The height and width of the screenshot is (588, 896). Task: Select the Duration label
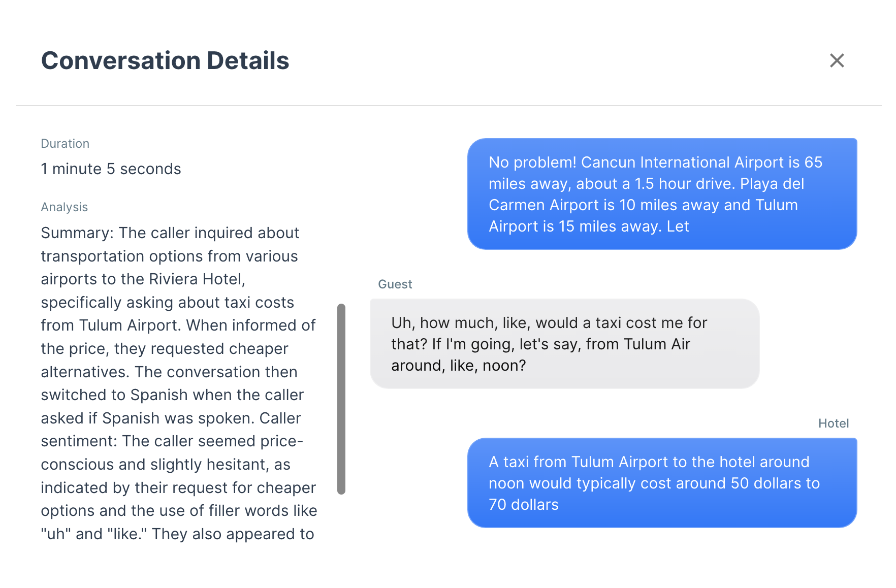point(65,144)
